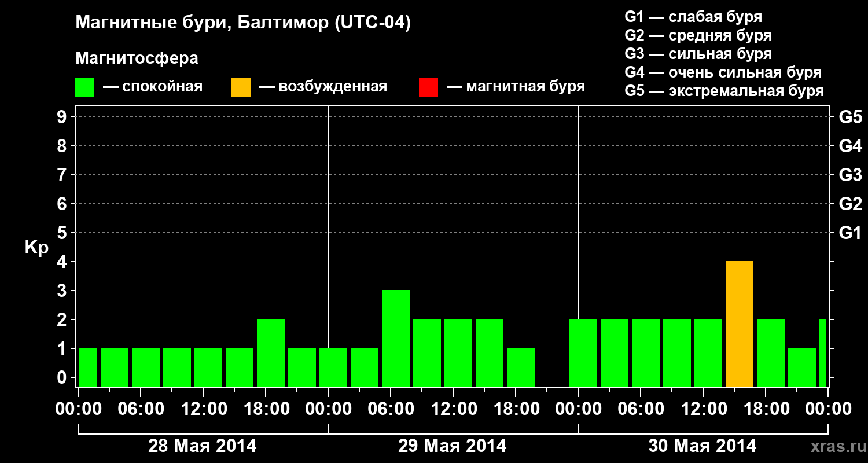Click the red 'магнитная буря' legend swatch
The width and height of the screenshot is (868, 463).
pyautogui.click(x=428, y=87)
